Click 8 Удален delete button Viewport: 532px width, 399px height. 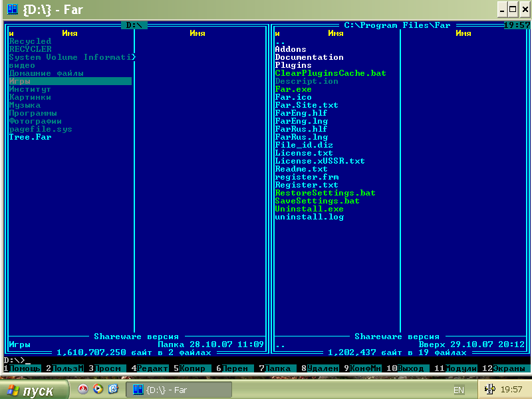(x=320, y=368)
